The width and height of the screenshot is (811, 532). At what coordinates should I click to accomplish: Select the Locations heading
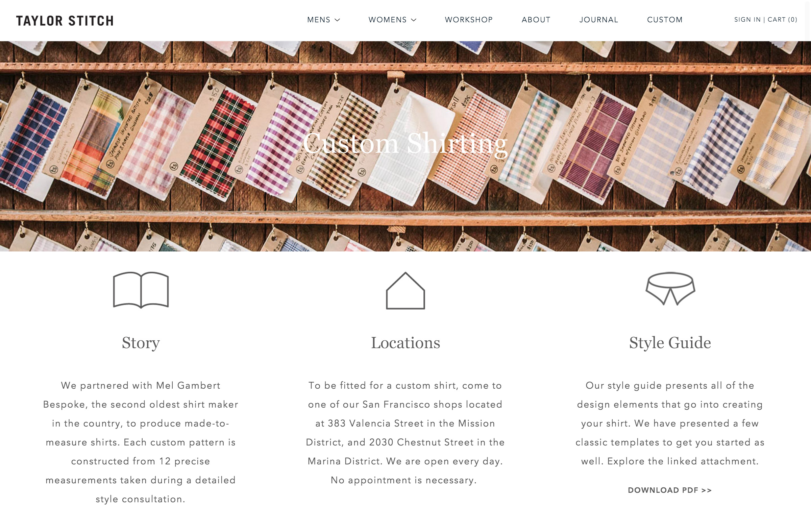405,342
